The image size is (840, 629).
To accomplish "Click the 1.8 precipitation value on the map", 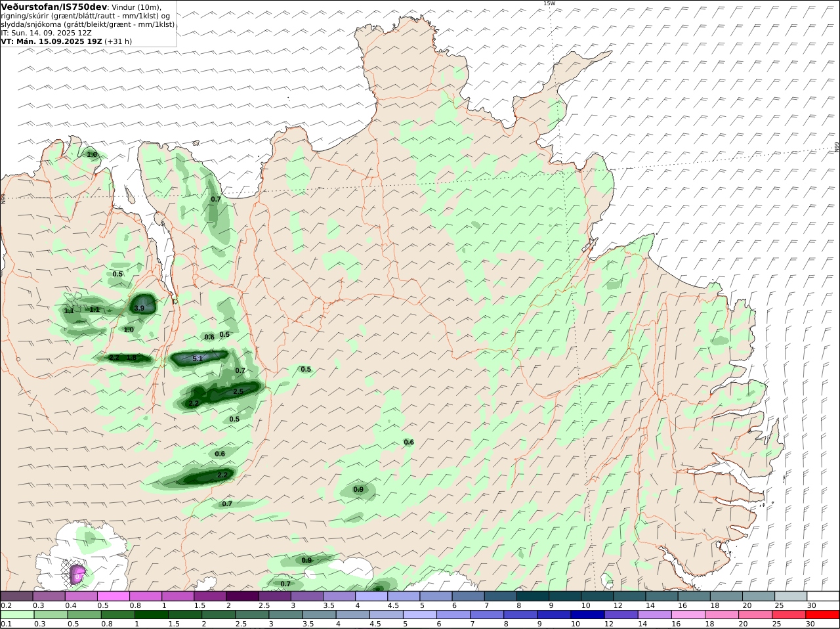I will click(131, 358).
